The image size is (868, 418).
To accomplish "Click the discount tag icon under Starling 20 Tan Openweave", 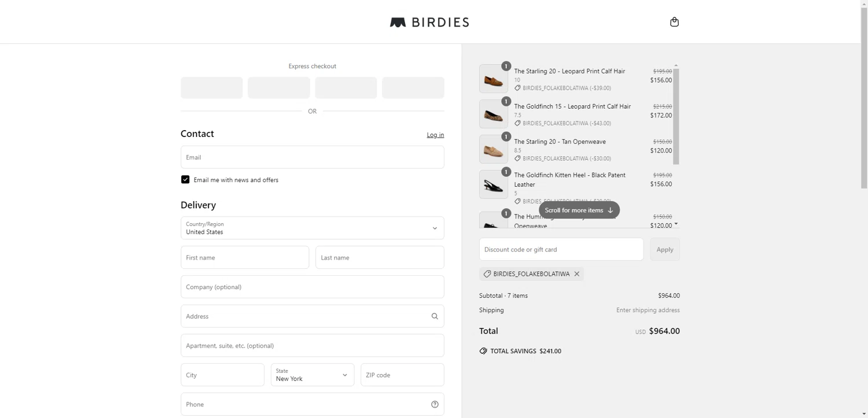I will click(517, 158).
